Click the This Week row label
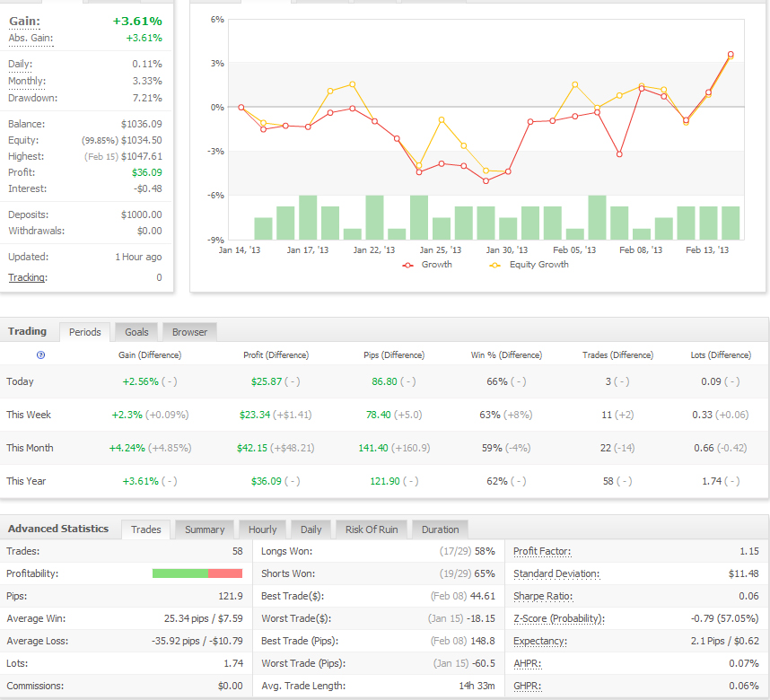The width and height of the screenshot is (770, 700). (29, 415)
